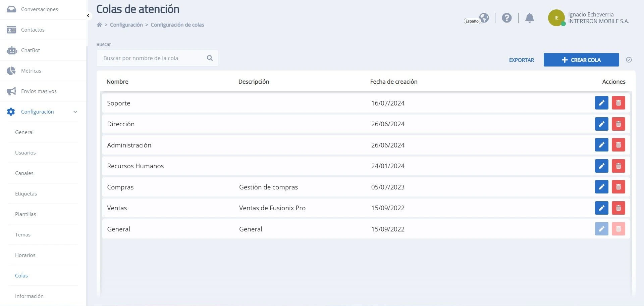Click the date 16/07/2024
The width and height of the screenshot is (644, 306).
(x=388, y=103)
